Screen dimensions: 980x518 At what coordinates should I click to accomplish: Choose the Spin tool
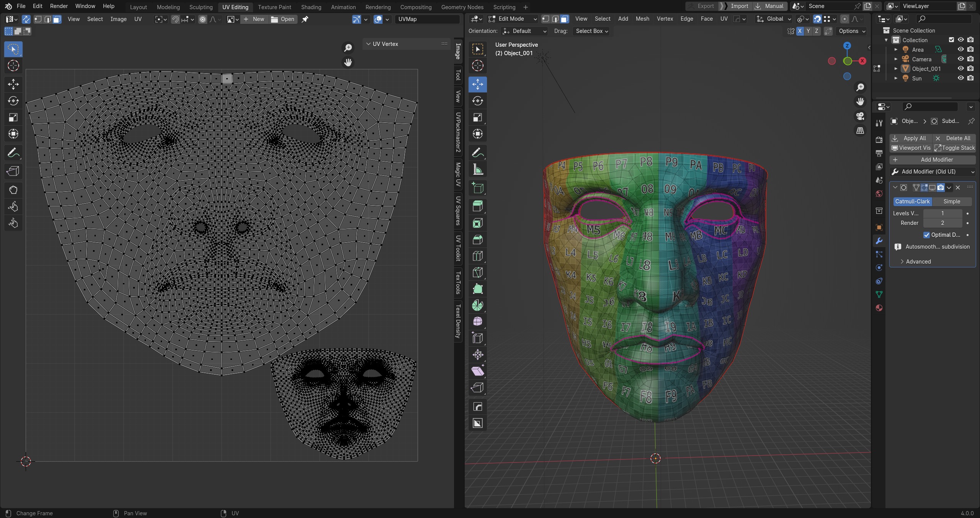pos(478,305)
